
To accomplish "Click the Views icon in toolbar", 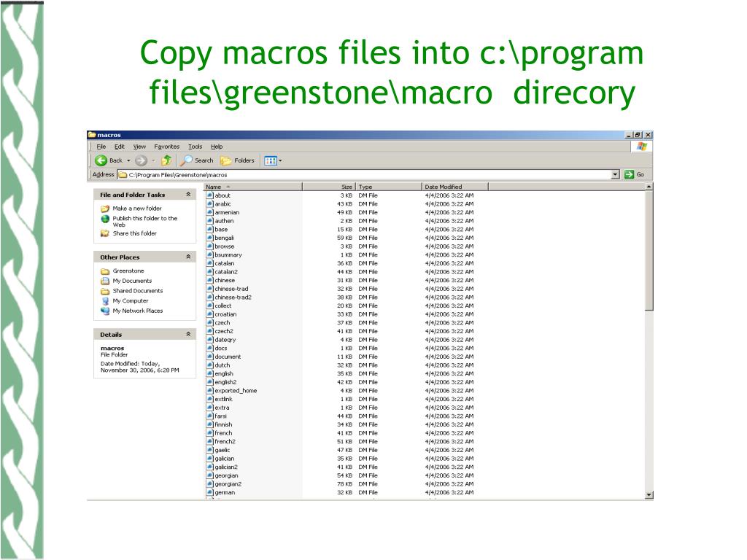I will point(270,161).
